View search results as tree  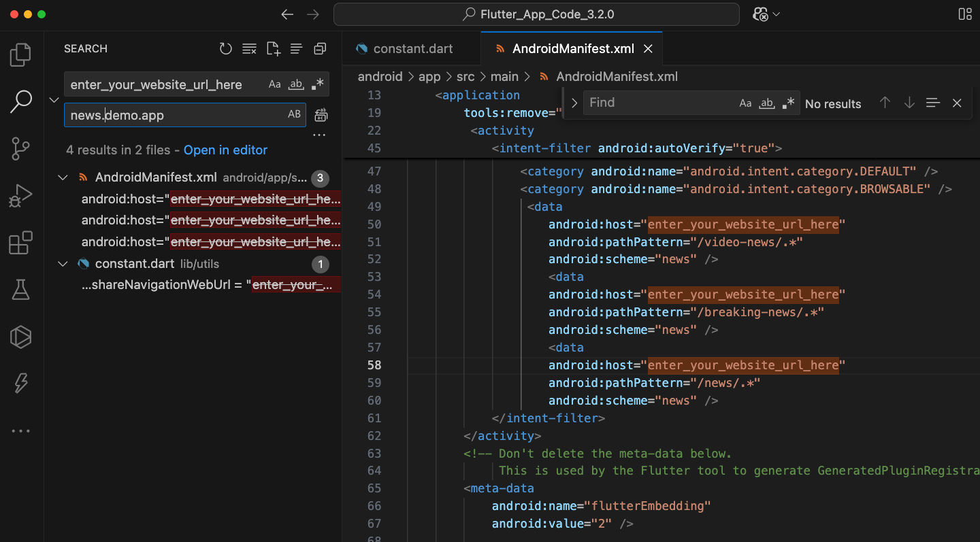pos(296,49)
